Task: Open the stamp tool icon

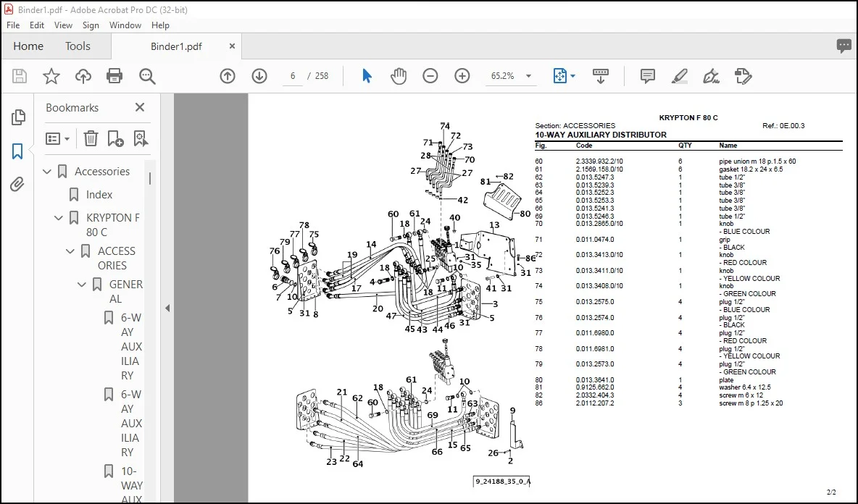Action: 743,76
